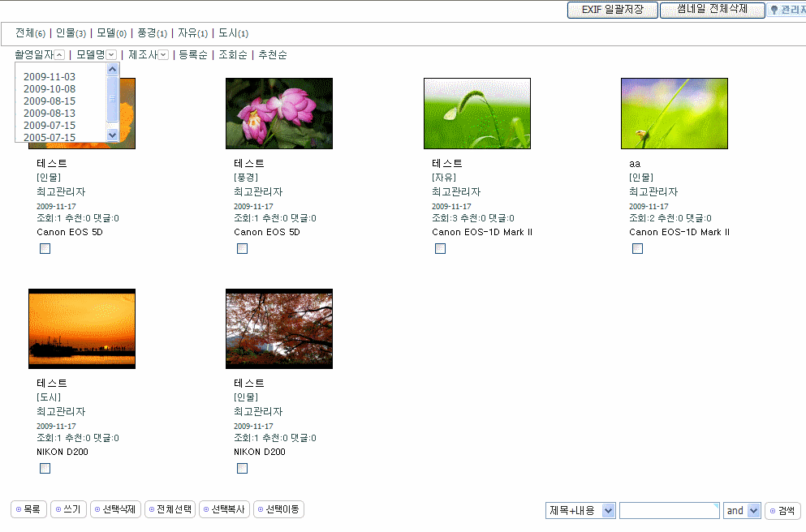Click the EXIF 일괄저장 button

click(x=612, y=10)
